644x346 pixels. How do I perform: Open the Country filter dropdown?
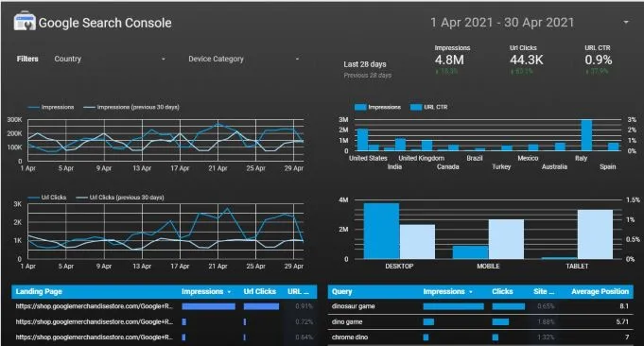110,60
